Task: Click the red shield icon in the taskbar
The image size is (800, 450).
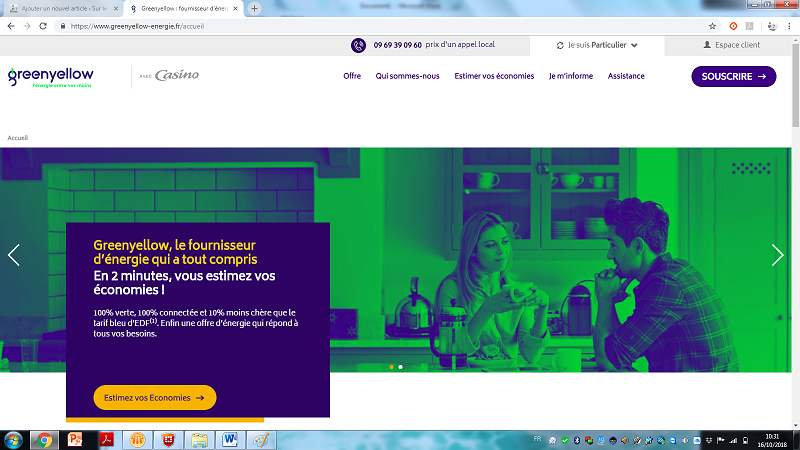Action: tap(168, 440)
